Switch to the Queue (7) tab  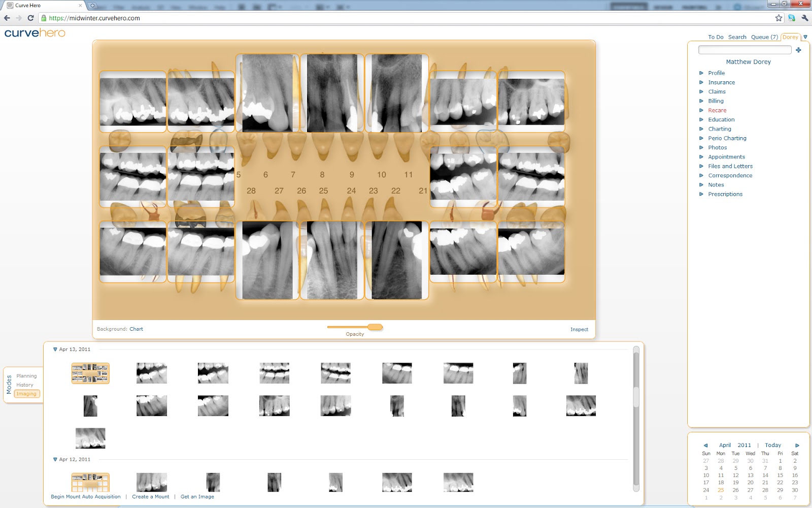(x=763, y=37)
